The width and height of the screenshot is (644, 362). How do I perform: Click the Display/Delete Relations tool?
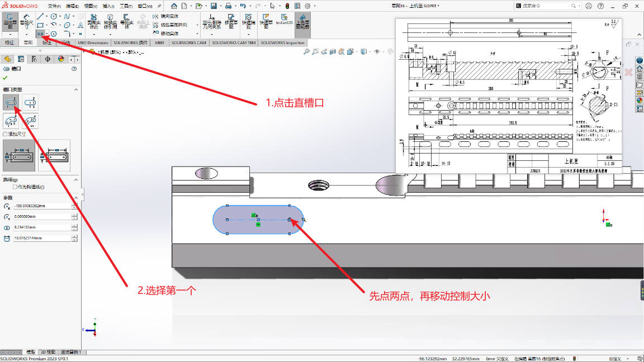pos(212,21)
